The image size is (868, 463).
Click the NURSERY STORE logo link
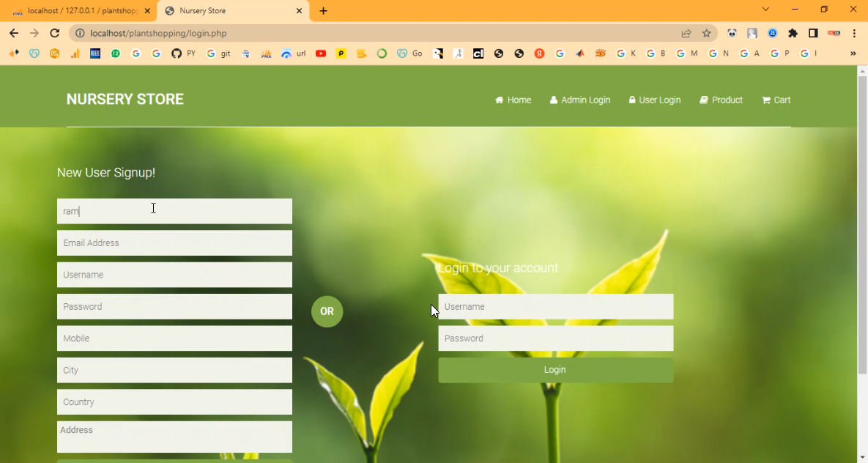click(125, 100)
